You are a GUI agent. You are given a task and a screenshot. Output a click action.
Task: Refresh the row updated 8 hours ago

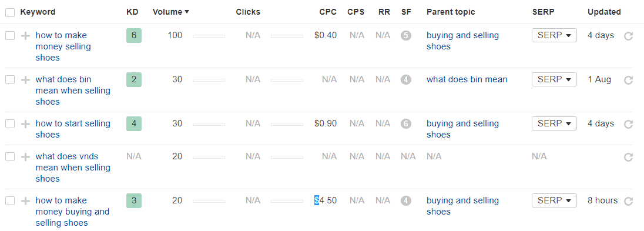coord(628,201)
